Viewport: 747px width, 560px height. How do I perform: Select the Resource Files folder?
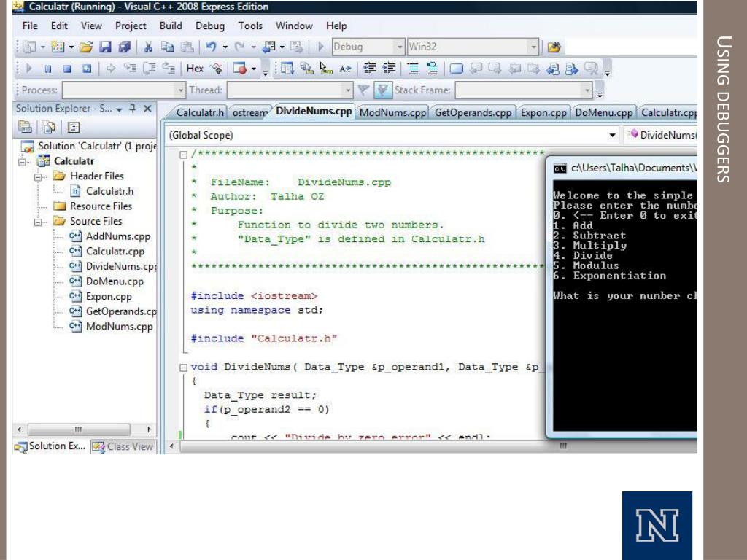click(x=101, y=206)
